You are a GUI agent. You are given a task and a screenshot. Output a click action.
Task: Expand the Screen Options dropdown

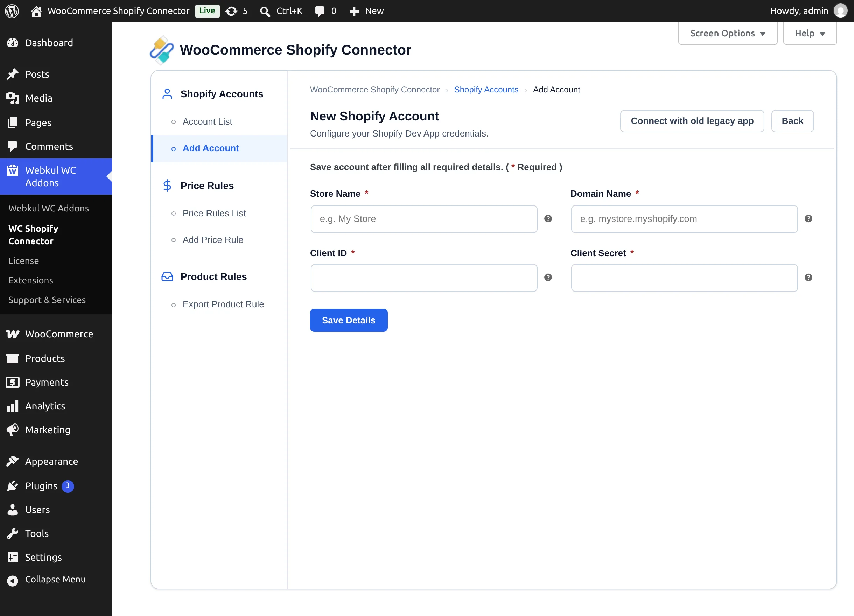click(728, 34)
